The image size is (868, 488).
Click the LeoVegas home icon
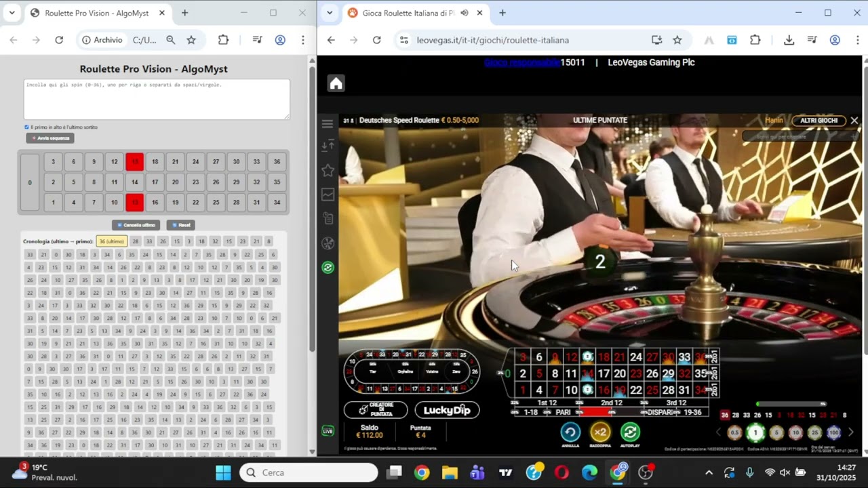(x=336, y=83)
